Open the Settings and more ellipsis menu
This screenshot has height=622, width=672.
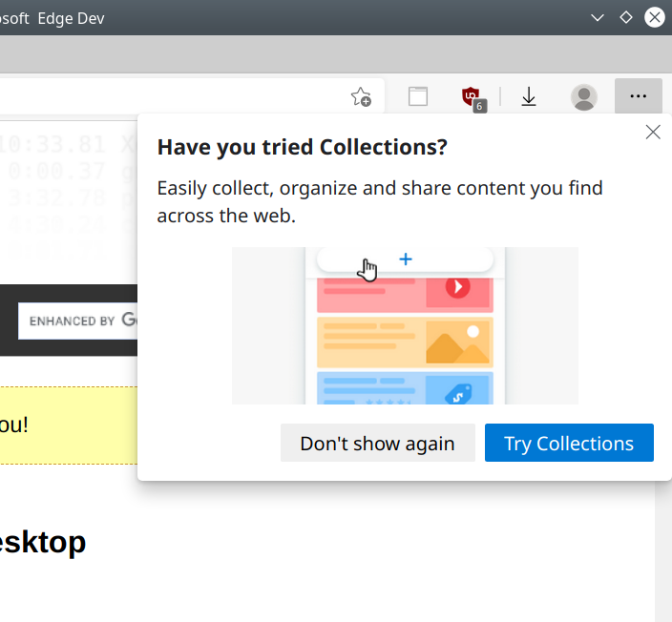tap(639, 96)
